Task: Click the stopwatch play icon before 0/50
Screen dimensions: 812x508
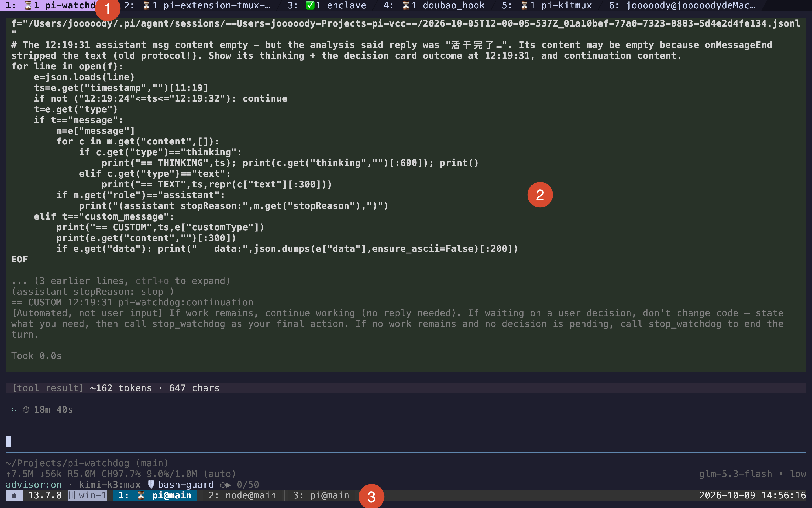Action: pyautogui.click(x=226, y=485)
